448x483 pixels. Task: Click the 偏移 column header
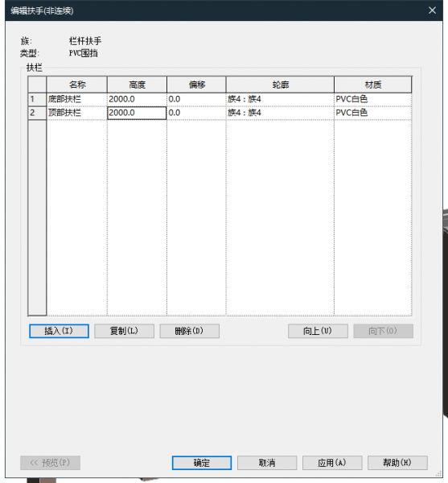pyautogui.click(x=196, y=85)
